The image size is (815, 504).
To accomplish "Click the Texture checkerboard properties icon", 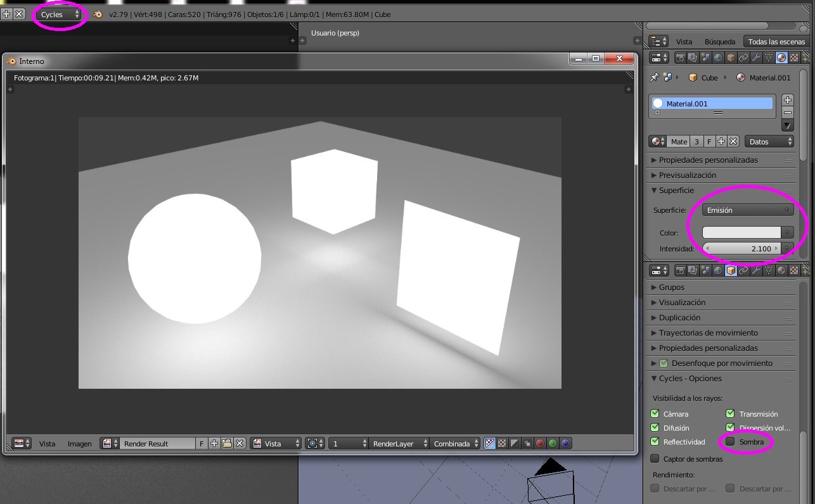I will (794, 58).
